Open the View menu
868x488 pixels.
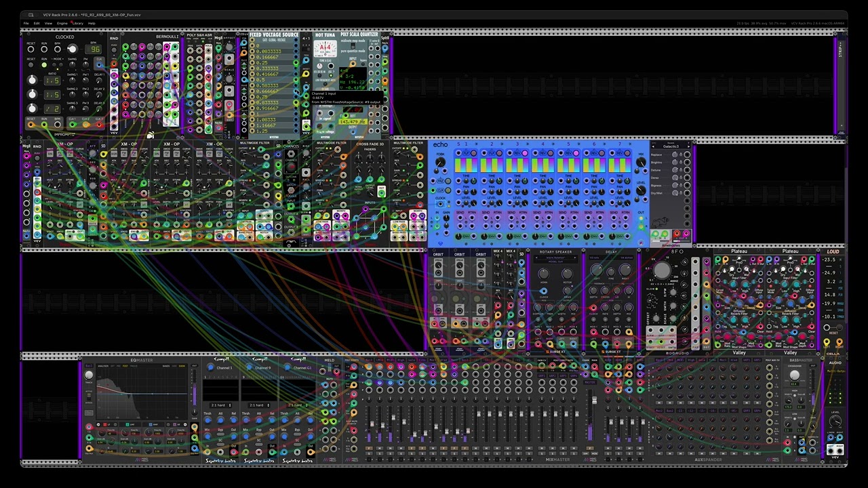48,23
